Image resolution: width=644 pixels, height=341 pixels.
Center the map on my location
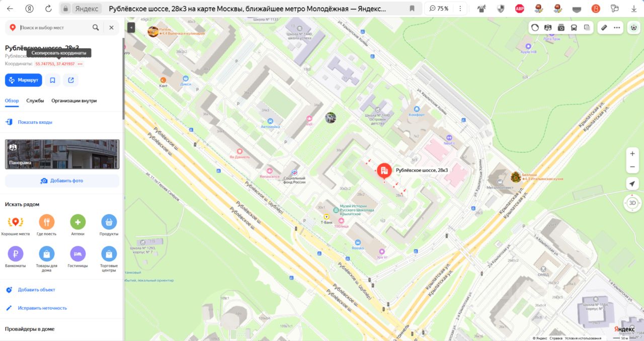632,184
